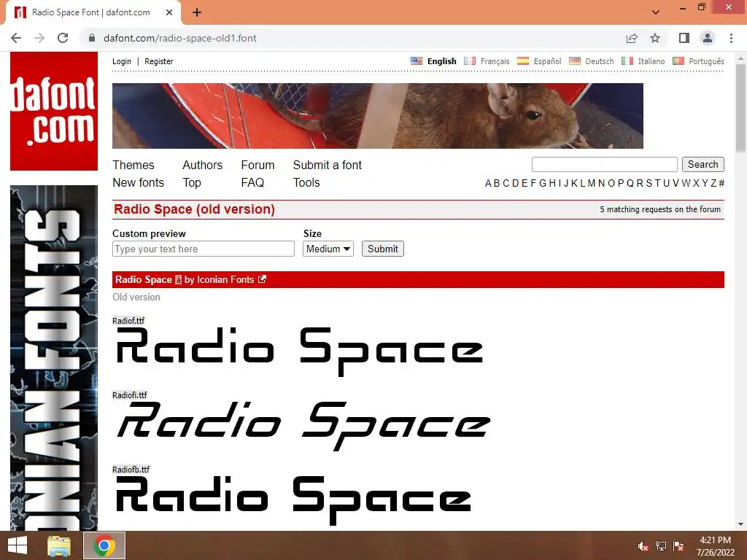This screenshot has height=560, width=747.
Task: Click the browser forward arrow
Action: coord(39,38)
